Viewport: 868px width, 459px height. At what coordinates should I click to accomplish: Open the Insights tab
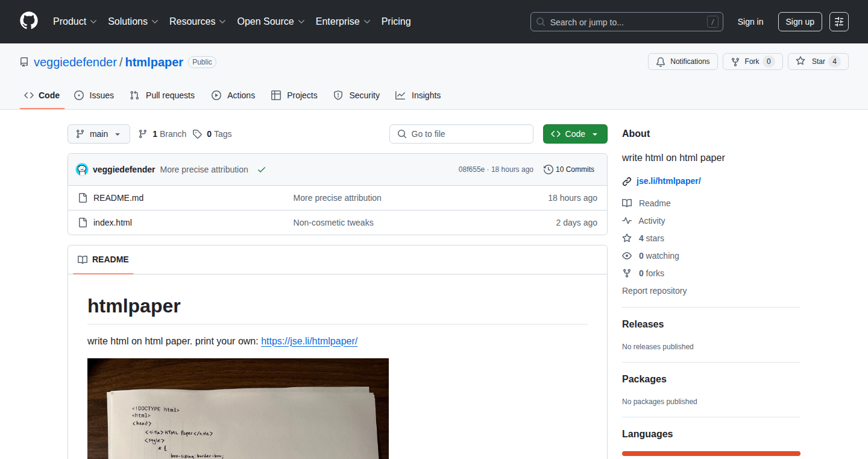pos(418,95)
